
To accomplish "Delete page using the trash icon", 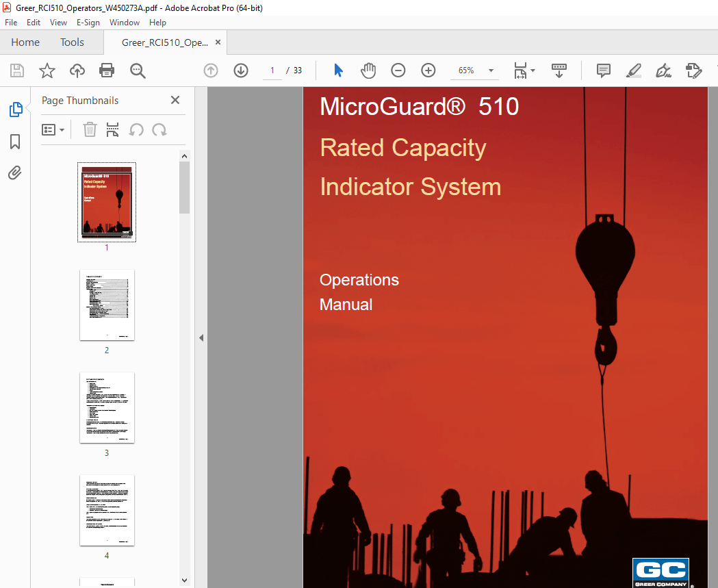I will 90,129.
